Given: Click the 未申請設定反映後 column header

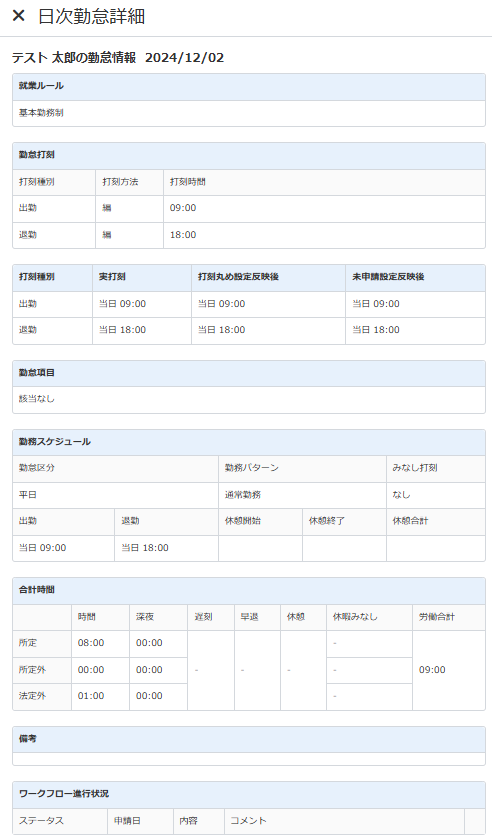Looking at the screenshot, I should coord(388,277).
